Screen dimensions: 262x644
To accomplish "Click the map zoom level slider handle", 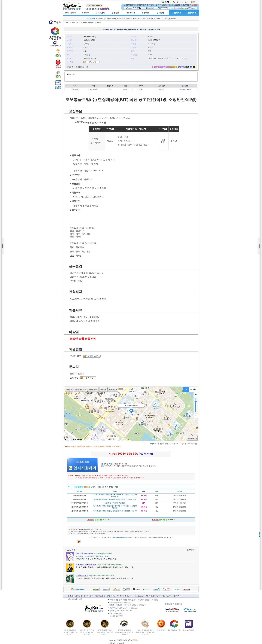I will tap(196, 401).
